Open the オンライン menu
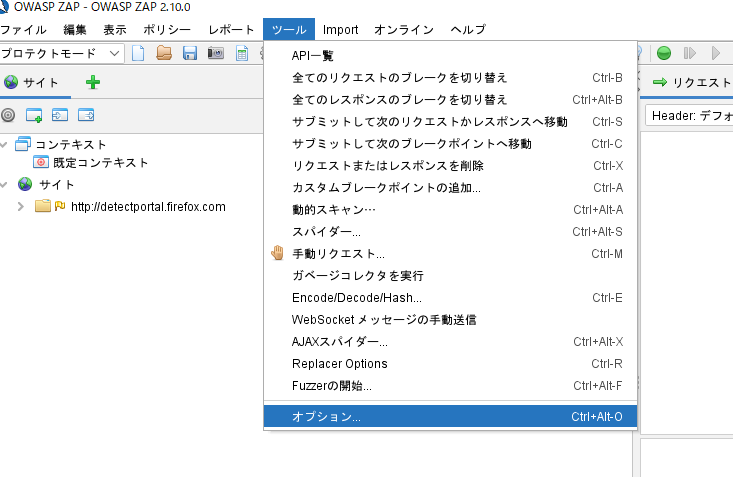 [404, 29]
